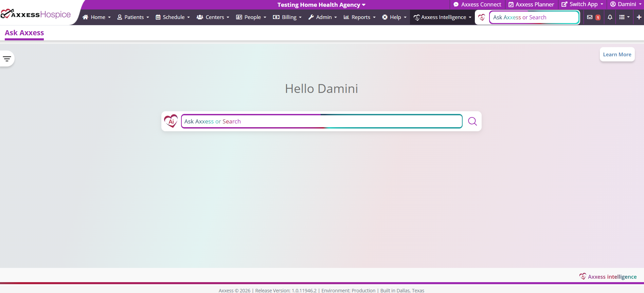Focus the main Ask Axxess search field
Image resolution: width=644 pixels, height=293 pixels.
coord(321,121)
